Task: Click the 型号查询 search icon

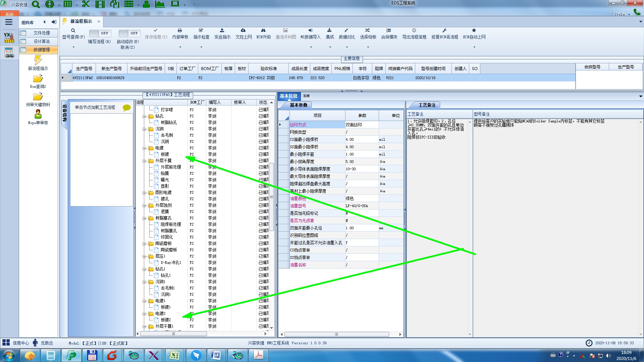Action: [73, 31]
